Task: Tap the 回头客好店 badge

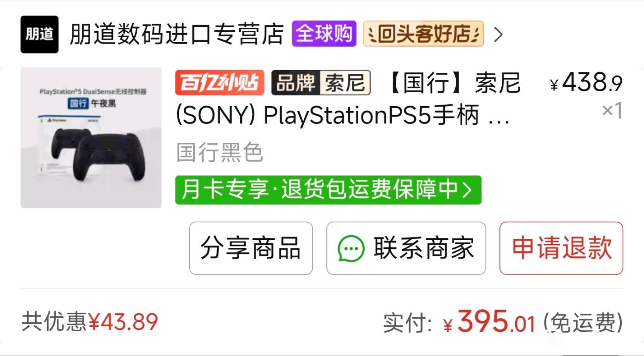Action: 424,34
